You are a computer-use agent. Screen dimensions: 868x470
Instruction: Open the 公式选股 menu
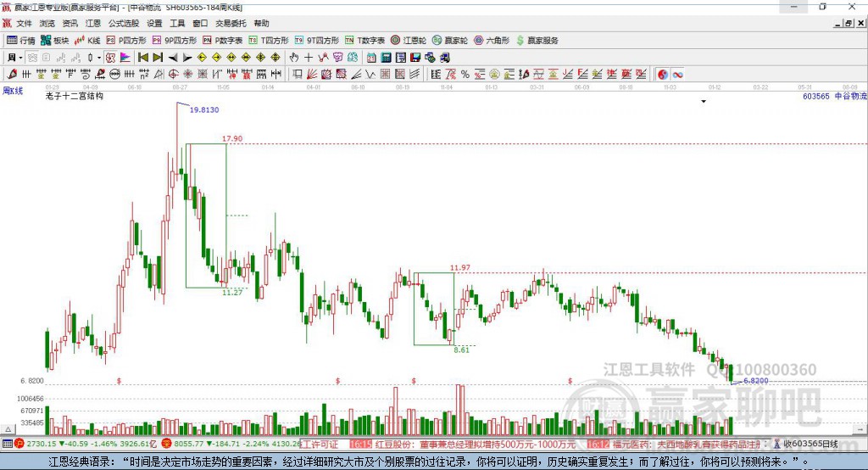tap(124, 23)
